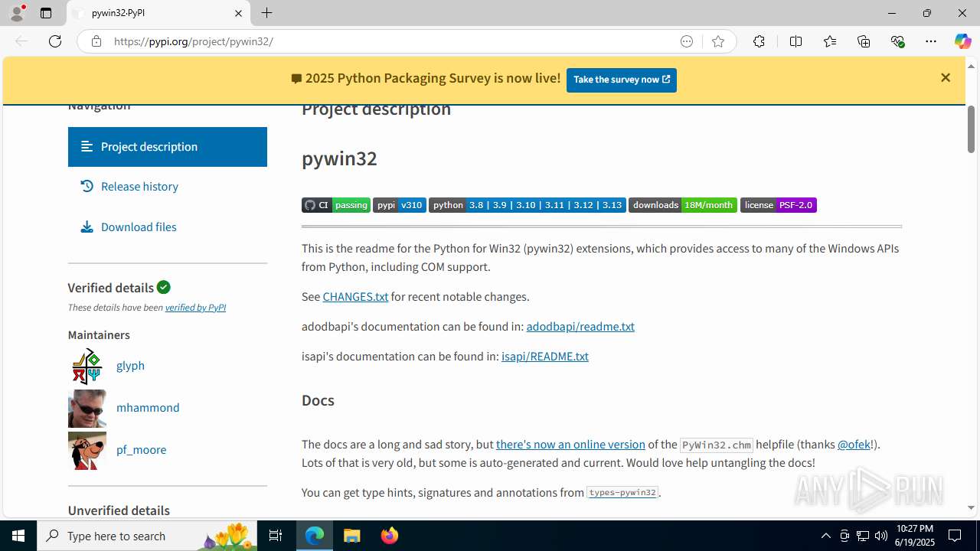Click the downloads 18M/month badge
This screenshot has width=980, height=551.
683,205
